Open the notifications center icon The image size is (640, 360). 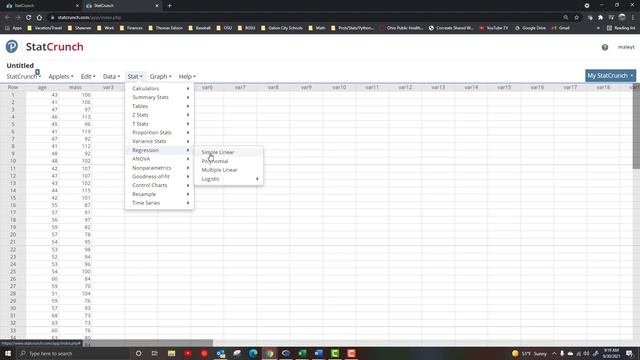pyautogui.click(x=629, y=353)
